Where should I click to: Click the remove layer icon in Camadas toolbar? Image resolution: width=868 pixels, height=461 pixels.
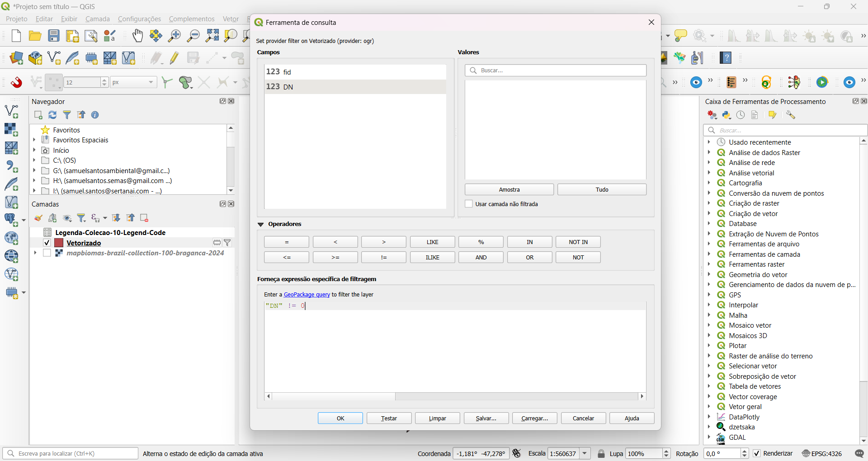pos(144,218)
